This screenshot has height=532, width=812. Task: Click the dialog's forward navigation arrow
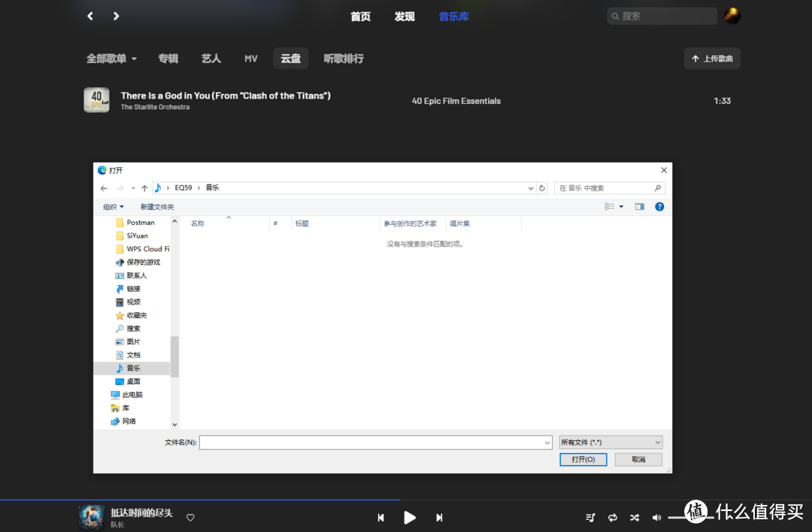(120, 188)
